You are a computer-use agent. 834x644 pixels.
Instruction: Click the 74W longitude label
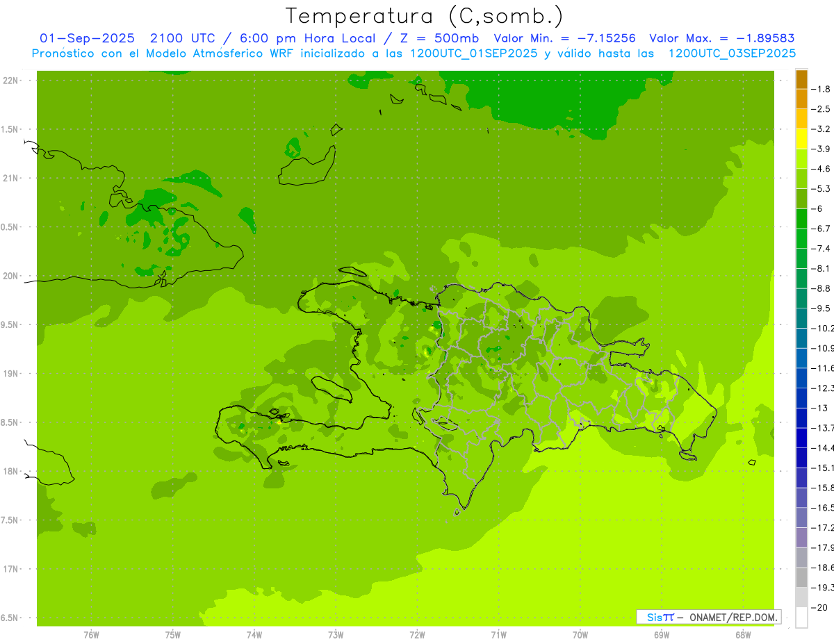tap(254, 634)
